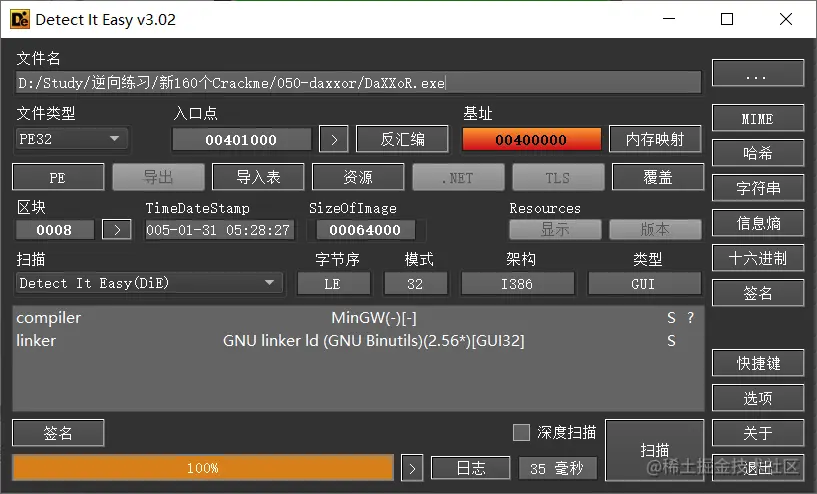The width and height of the screenshot is (817, 494).
Task: Open the 覆盖 overlay button
Action: click(x=658, y=177)
